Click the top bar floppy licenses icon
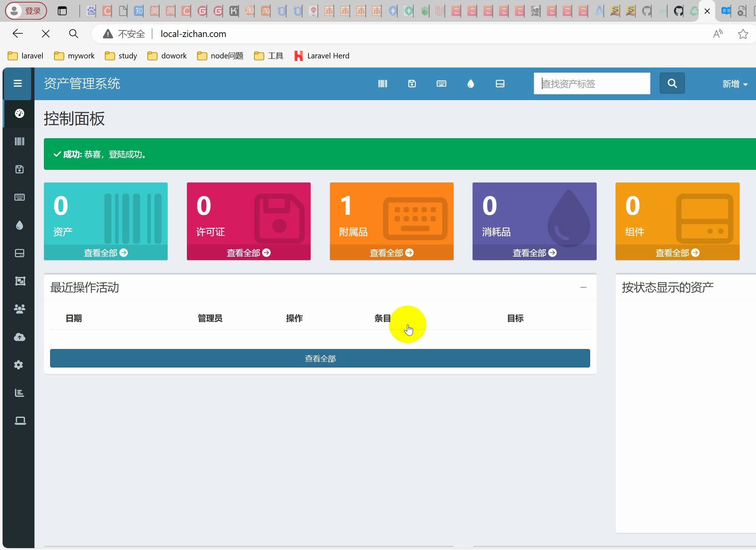 tap(412, 84)
